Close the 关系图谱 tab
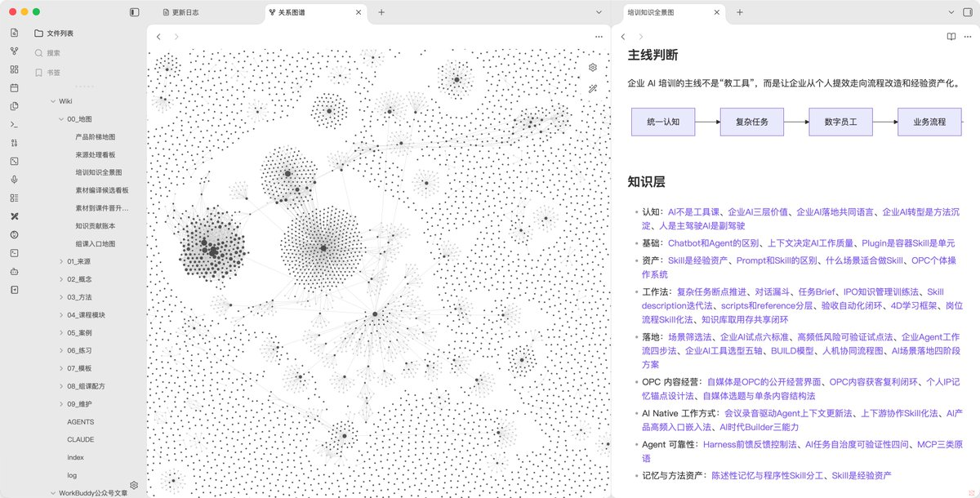Viewport: 980px width, 498px height. coord(360,12)
